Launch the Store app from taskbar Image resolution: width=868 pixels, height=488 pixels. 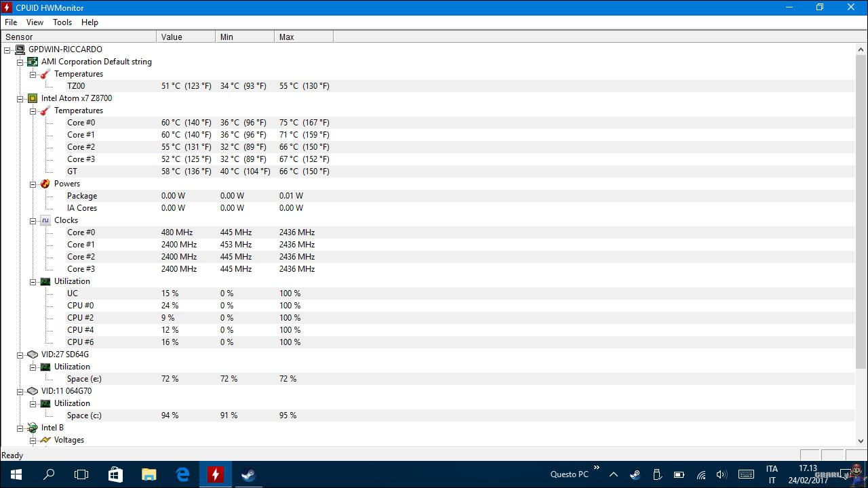click(x=115, y=474)
